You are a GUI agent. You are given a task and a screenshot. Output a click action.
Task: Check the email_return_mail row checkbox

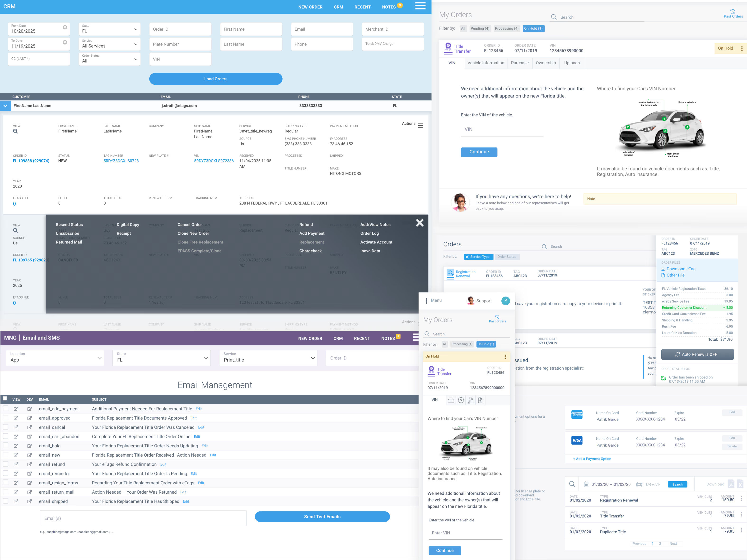click(x=5, y=492)
